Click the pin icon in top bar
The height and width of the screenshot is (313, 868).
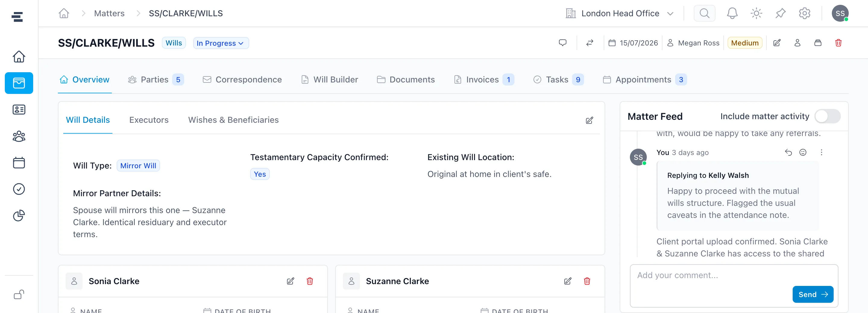click(x=780, y=14)
